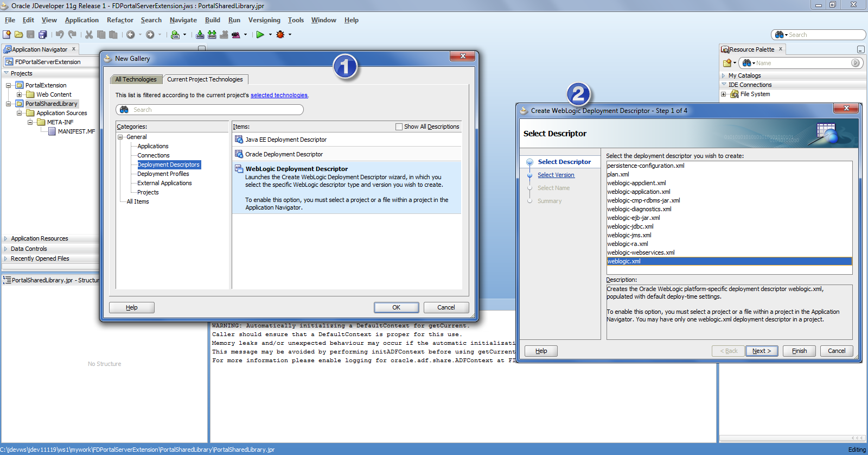Click the Open folder toolbar icon

[19, 34]
